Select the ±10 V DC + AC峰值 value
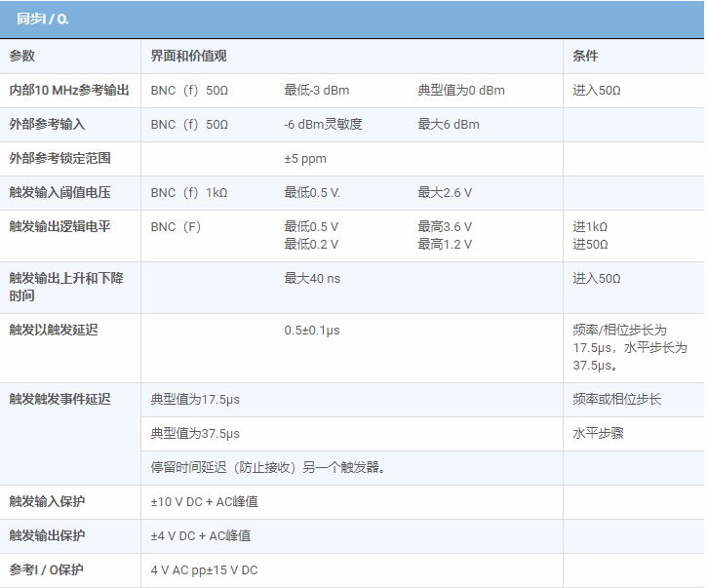Viewport: 707px width, 588px height. point(204,502)
